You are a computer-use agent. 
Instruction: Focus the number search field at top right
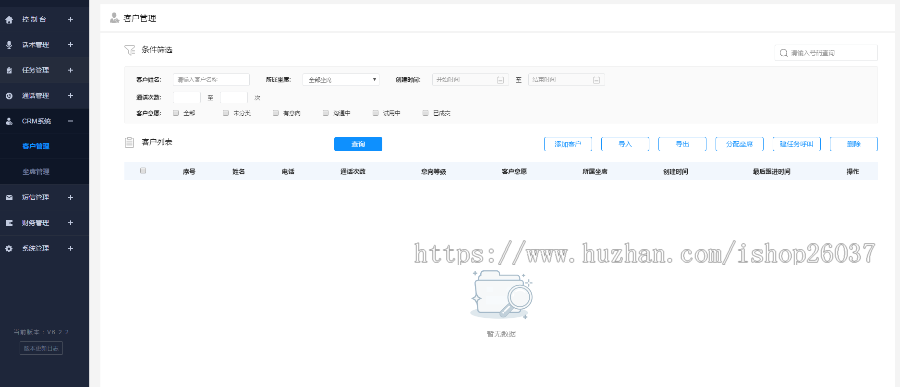[826, 53]
